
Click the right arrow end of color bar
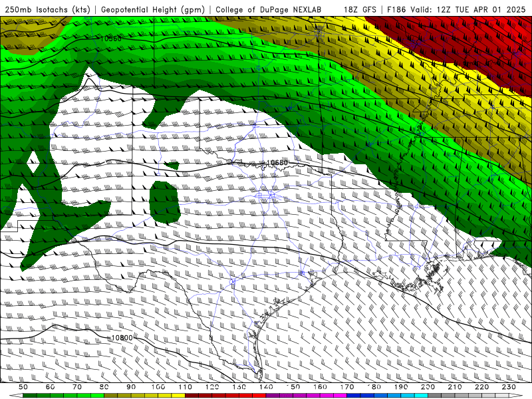coord(516,396)
